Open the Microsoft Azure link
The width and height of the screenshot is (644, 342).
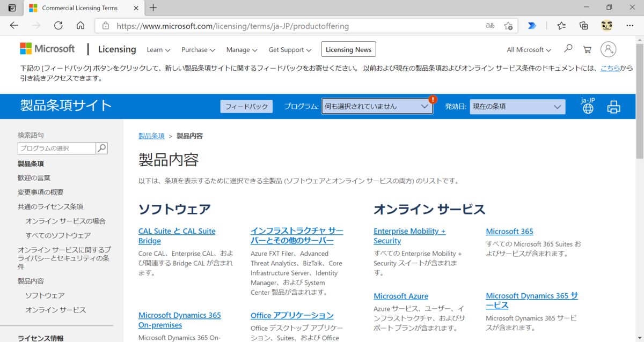coord(401,296)
